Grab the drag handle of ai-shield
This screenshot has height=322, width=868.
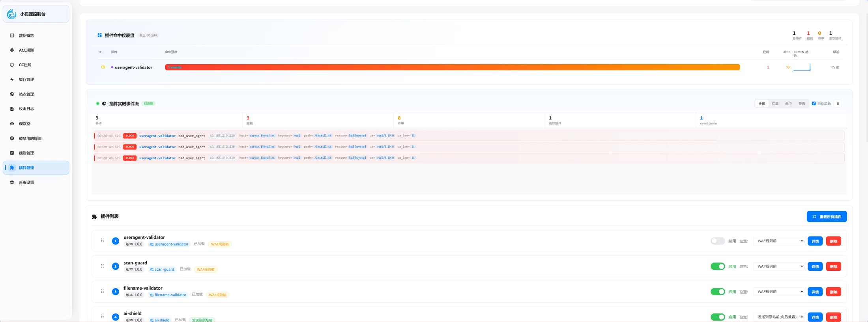click(x=102, y=316)
